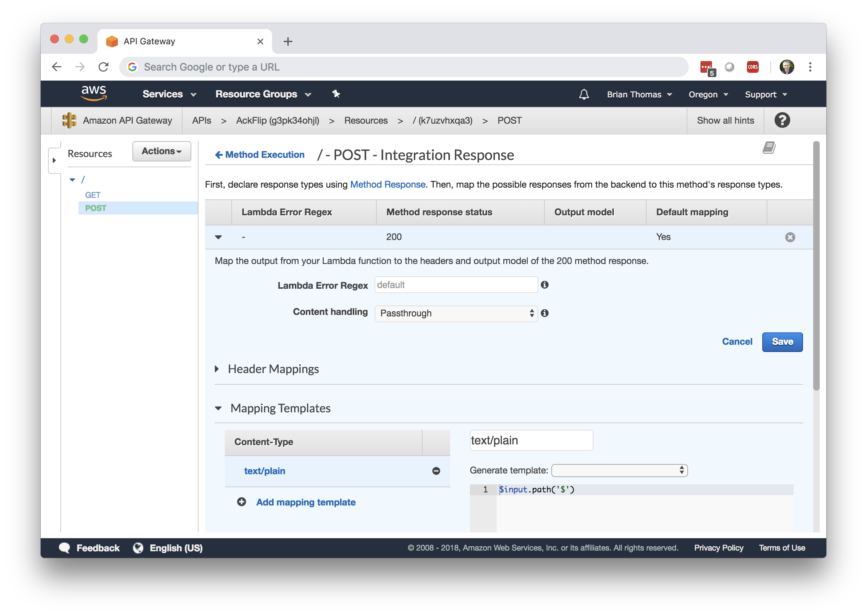Open the Actions dropdown menu

pos(161,151)
